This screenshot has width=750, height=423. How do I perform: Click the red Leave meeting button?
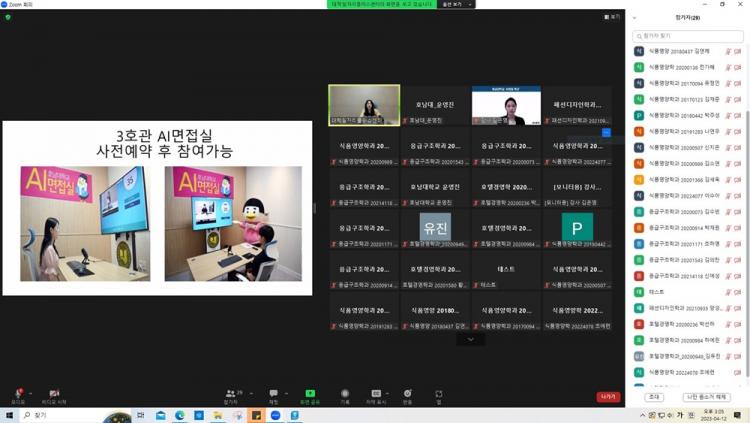[x=608, y=397]
